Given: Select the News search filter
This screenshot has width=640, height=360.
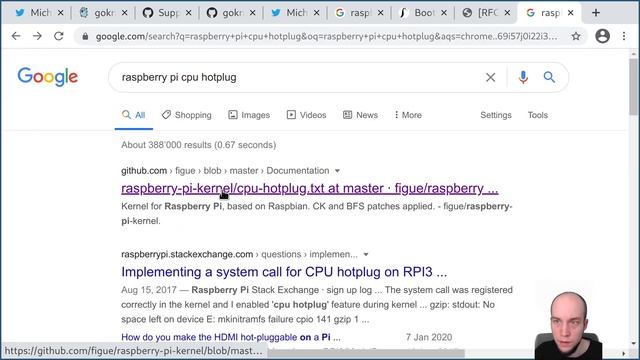Looking at the screenshot, I should point(360,115).
